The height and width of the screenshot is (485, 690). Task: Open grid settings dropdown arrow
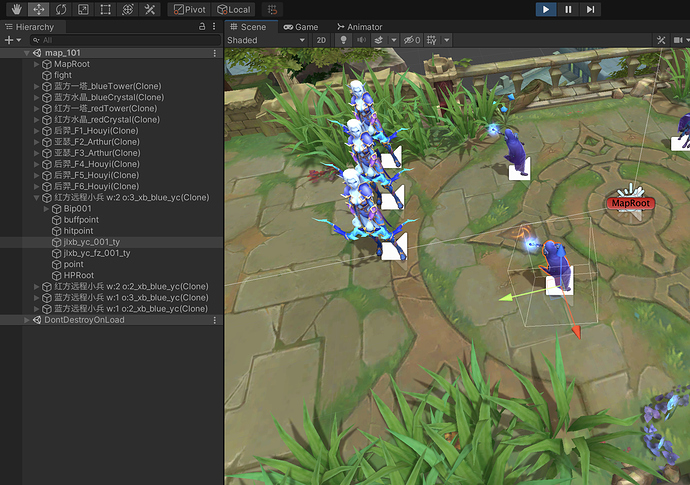click(447, 40)
